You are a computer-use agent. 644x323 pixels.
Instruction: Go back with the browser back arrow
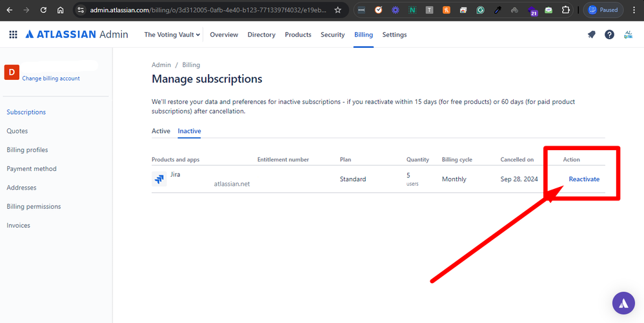pos(10,10)
